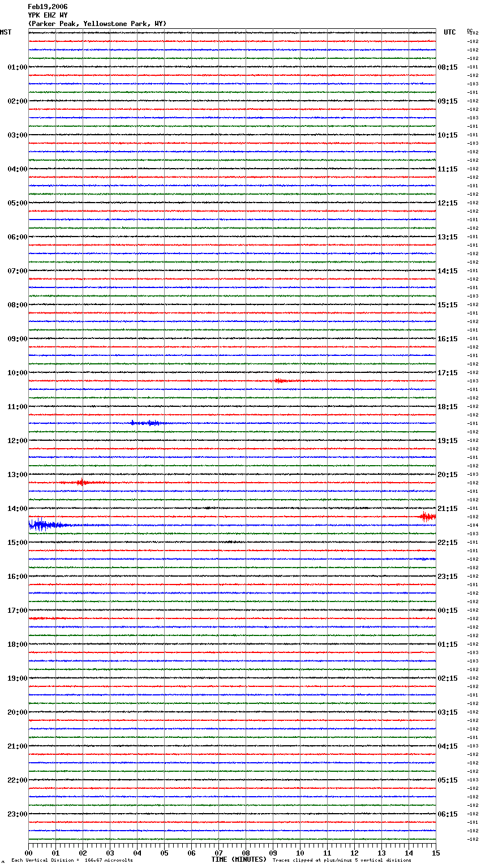The height and width of the screenshot is (868, 481).
Task: Select the 02:00 MST time label
Action: pyautogui.click(x=18, y=101)
